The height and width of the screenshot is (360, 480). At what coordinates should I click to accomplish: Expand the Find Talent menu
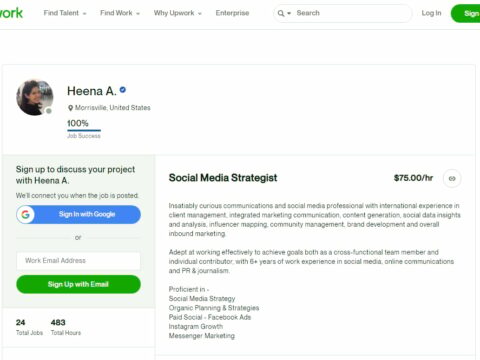(x=65, y=13)
